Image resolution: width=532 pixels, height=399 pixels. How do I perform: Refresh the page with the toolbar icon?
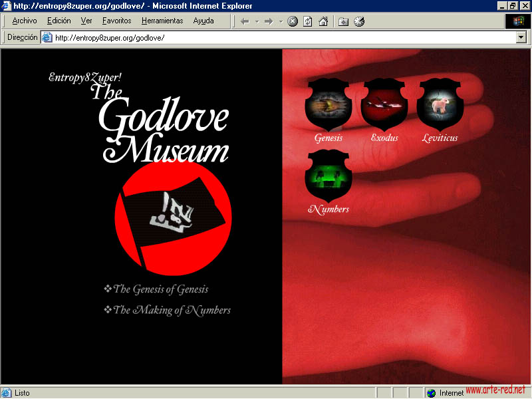tap(307, 21)
